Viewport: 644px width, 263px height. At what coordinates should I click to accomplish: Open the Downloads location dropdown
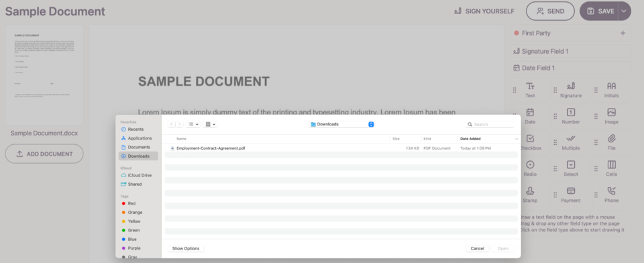point(341,124)
